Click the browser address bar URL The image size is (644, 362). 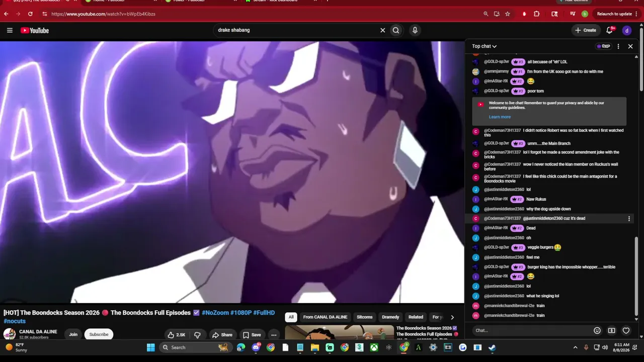click(103, 14)
